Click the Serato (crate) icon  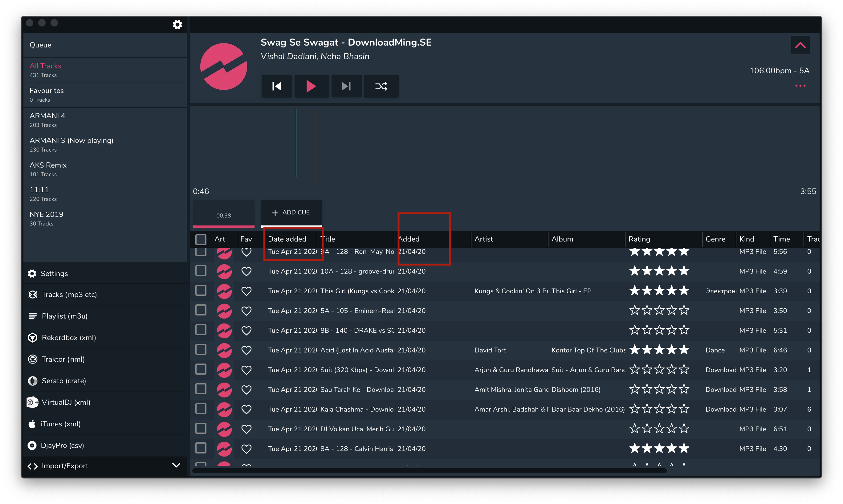(x=33, y=381)
